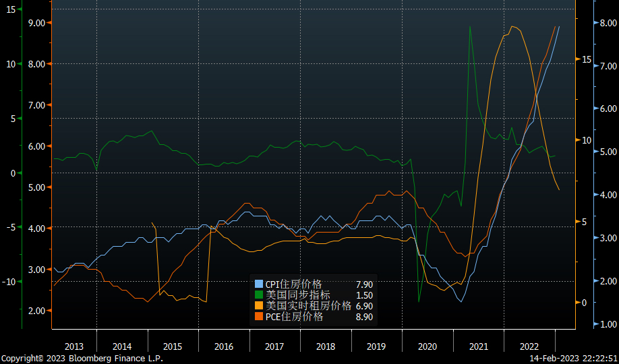
Task: Select the 美国同步指标 series label in legend
Action: pyautogui.click(x=298, y=295)
